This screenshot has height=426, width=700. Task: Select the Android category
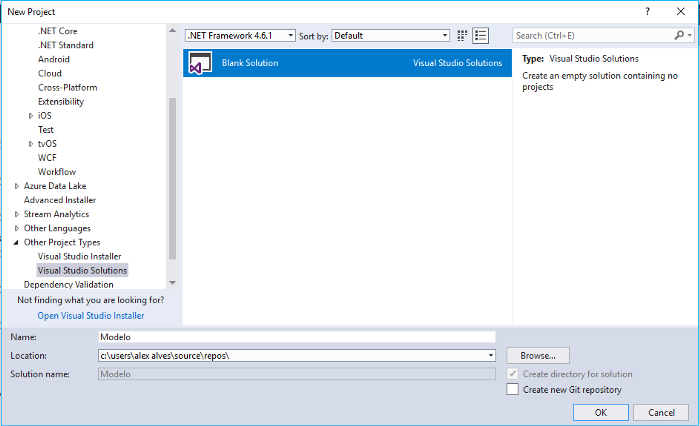(54, 59)
